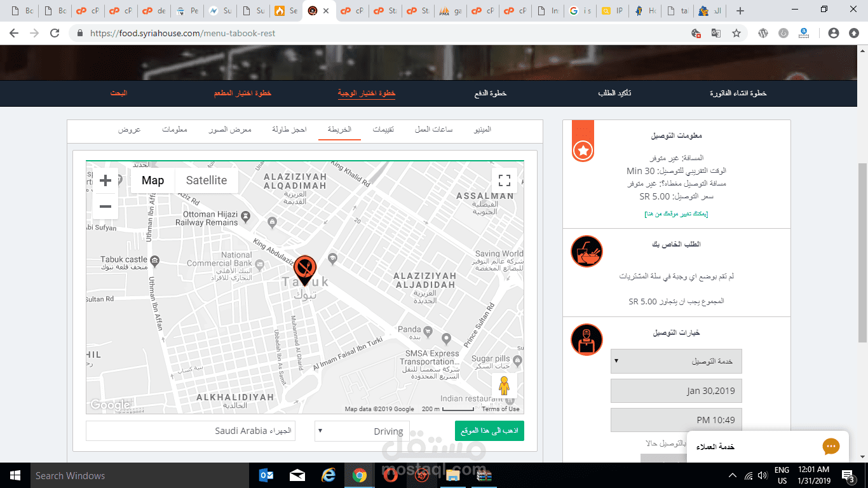Click the Search Windows box
The height and width of the screenshot is (488, 868).
coord(139,475)
